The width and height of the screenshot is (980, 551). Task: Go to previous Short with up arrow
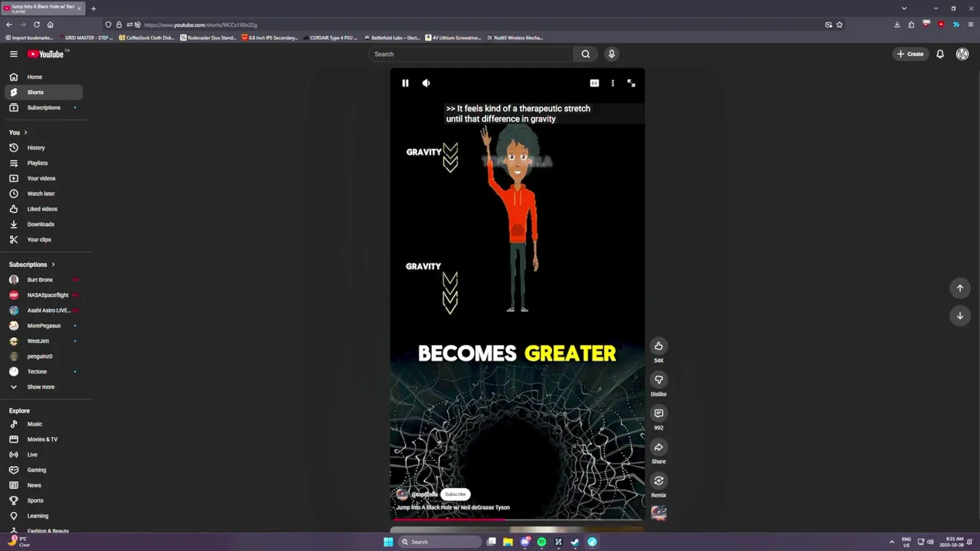coord(960,288)
